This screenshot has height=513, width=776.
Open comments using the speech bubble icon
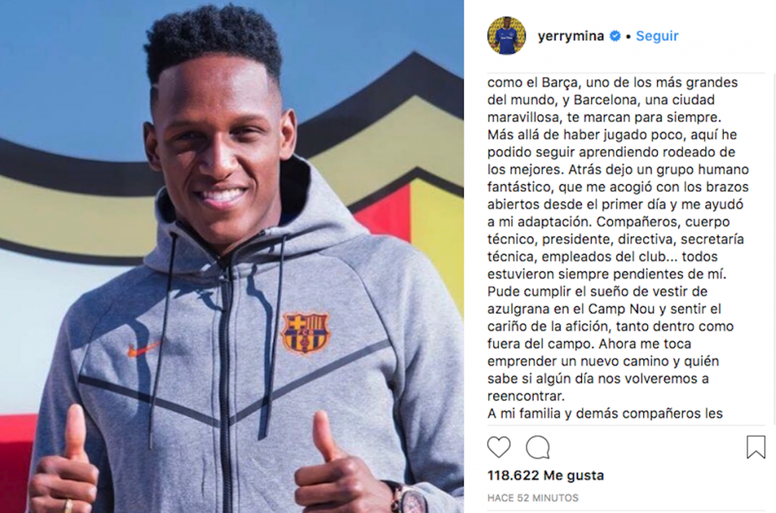pyautogui.click(x=537, y=448)
